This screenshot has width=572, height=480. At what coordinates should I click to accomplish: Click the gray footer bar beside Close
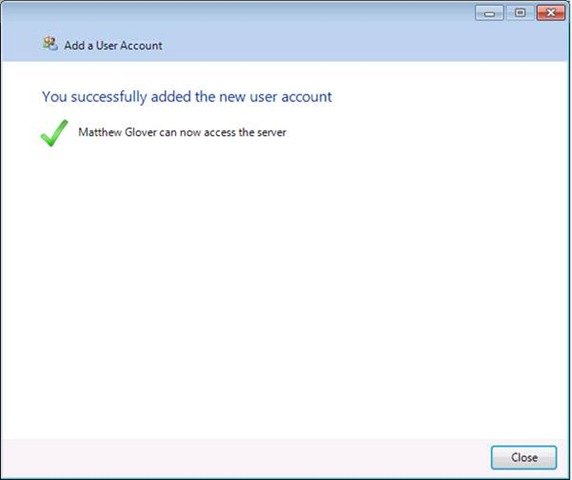244,458
